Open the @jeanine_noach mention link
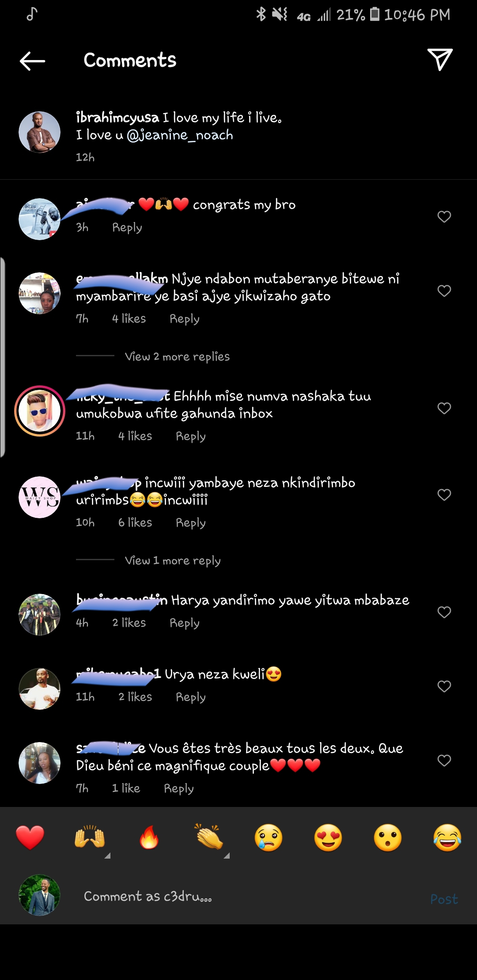The height and width of the screenshot is (980, 477). coord(180,135)
